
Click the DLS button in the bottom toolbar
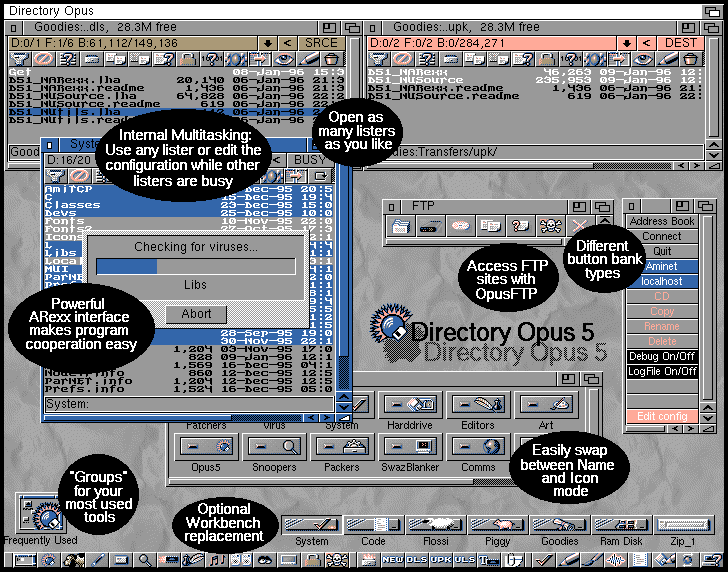coord(416,560)
